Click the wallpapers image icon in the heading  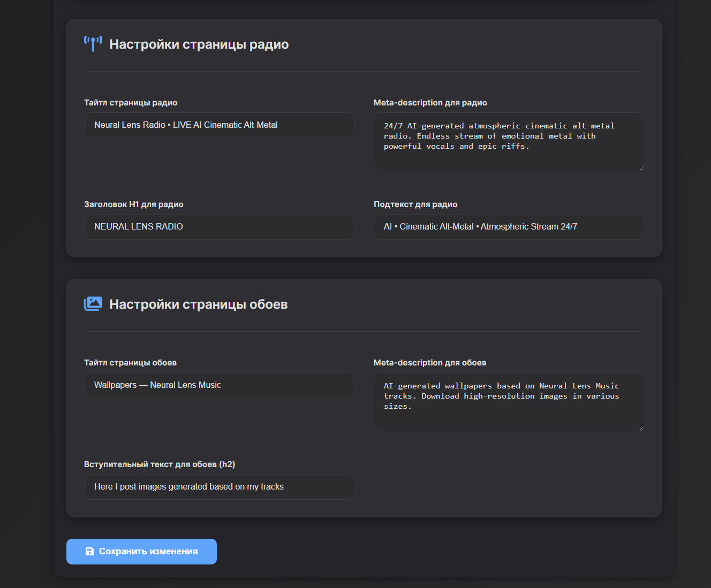(93, 304)
